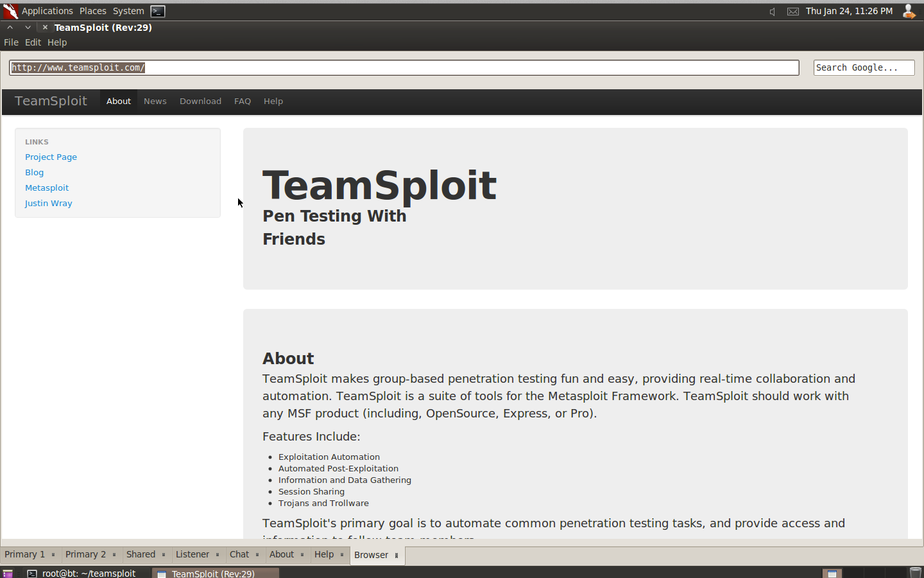
Task: Open the Applications menu
Action: click(47, 11)
